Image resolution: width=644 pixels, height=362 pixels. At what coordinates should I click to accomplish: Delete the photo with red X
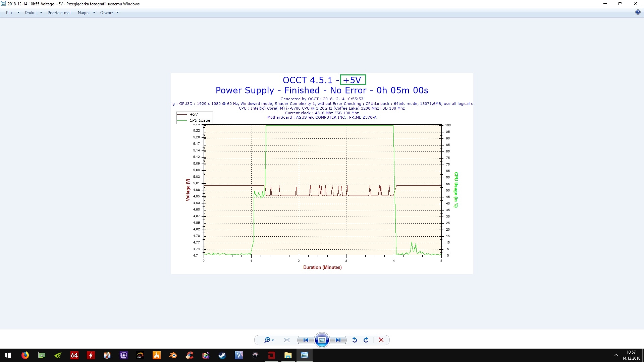click(381, 340)
